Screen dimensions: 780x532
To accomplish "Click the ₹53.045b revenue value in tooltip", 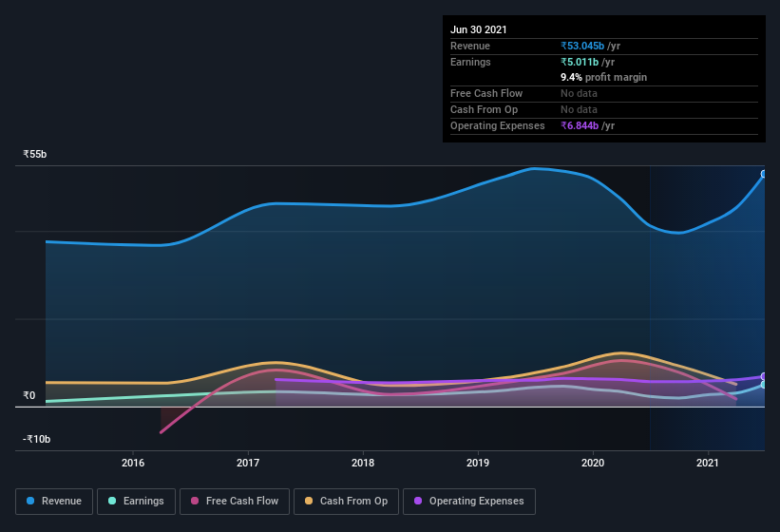I will point(582,46).
